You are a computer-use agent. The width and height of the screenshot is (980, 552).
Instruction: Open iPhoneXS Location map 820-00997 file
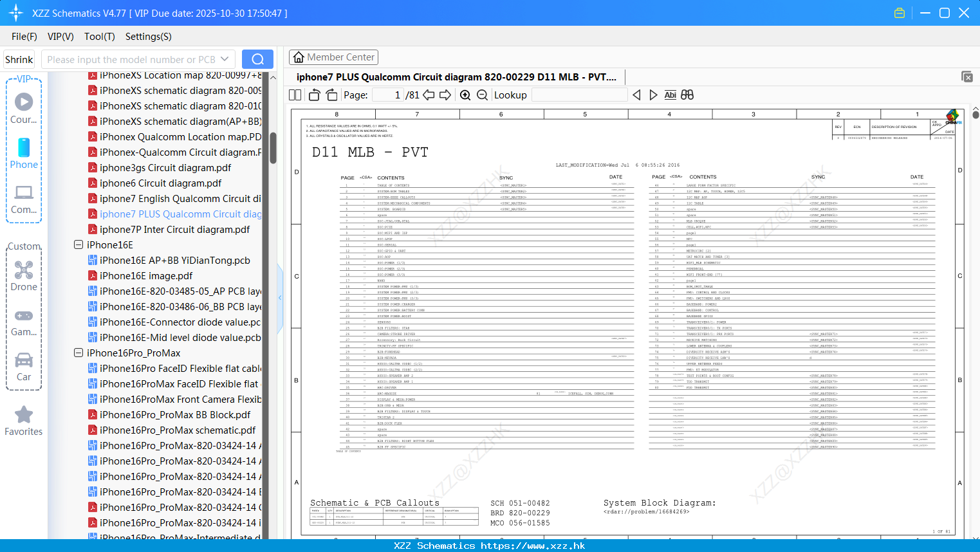pos(174,75)
